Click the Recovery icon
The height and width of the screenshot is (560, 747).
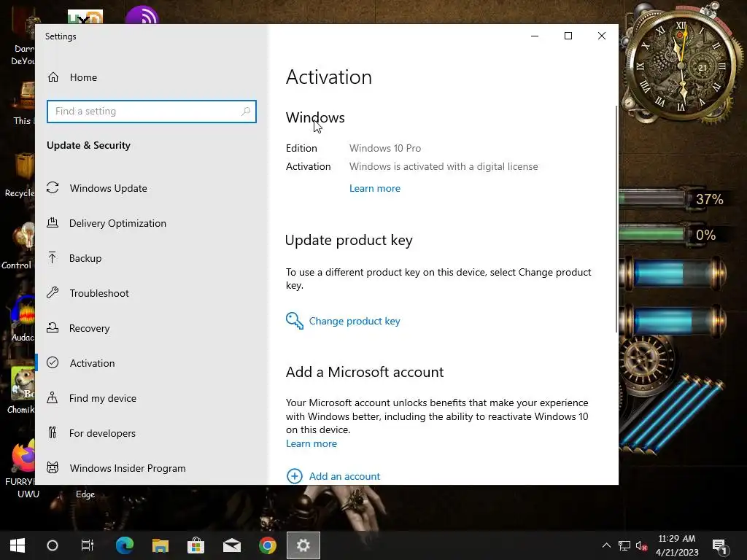(x=53, y=327)
